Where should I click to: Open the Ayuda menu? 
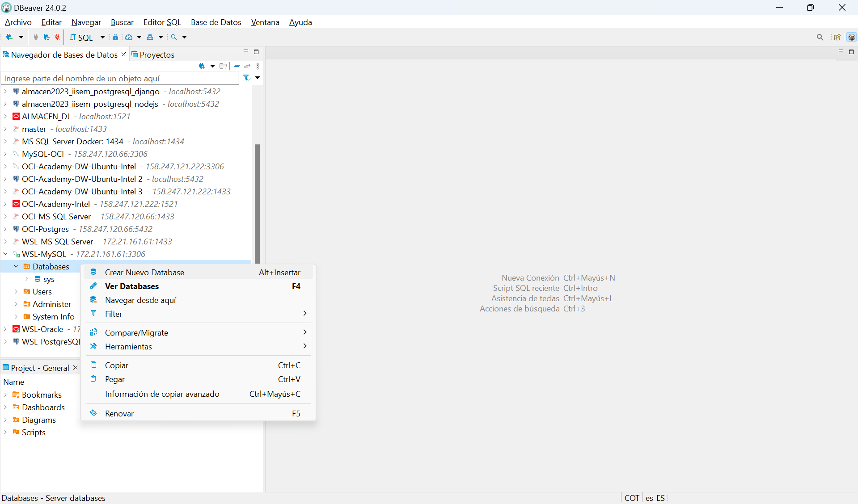click(300, 22)
